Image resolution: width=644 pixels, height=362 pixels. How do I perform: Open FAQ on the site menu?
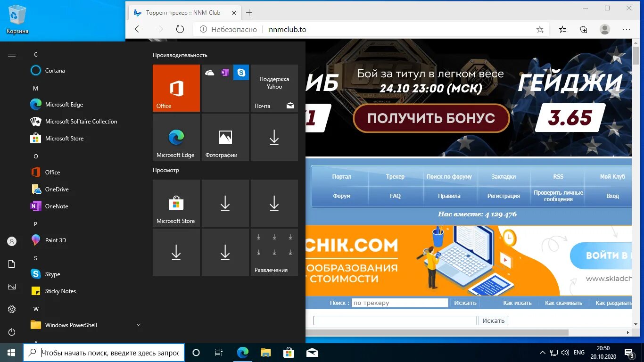coord(395,196)
